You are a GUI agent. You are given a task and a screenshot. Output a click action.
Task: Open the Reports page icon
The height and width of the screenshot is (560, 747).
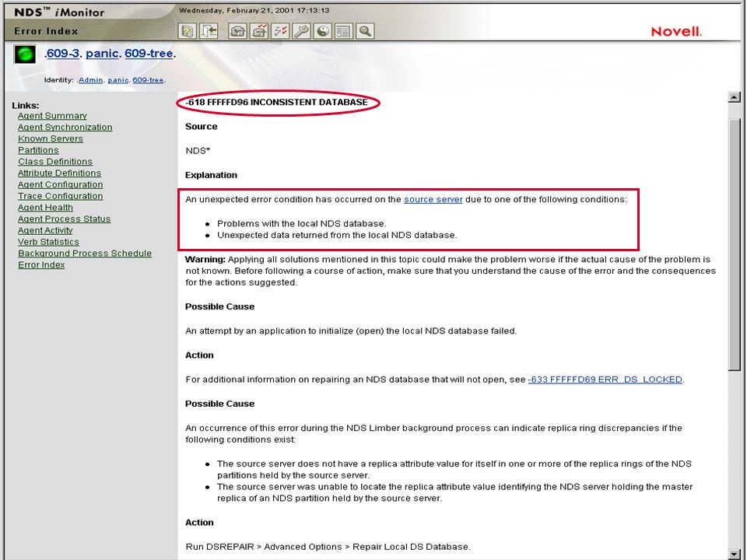[x=343, y=31]
